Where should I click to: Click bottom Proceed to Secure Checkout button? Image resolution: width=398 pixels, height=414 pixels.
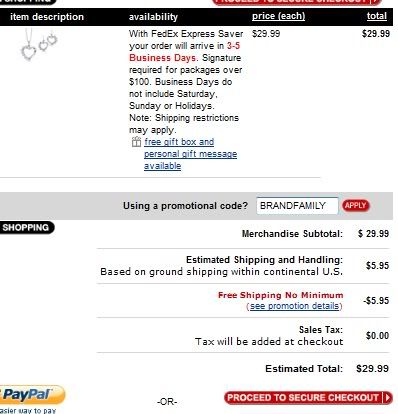point(308,398)
